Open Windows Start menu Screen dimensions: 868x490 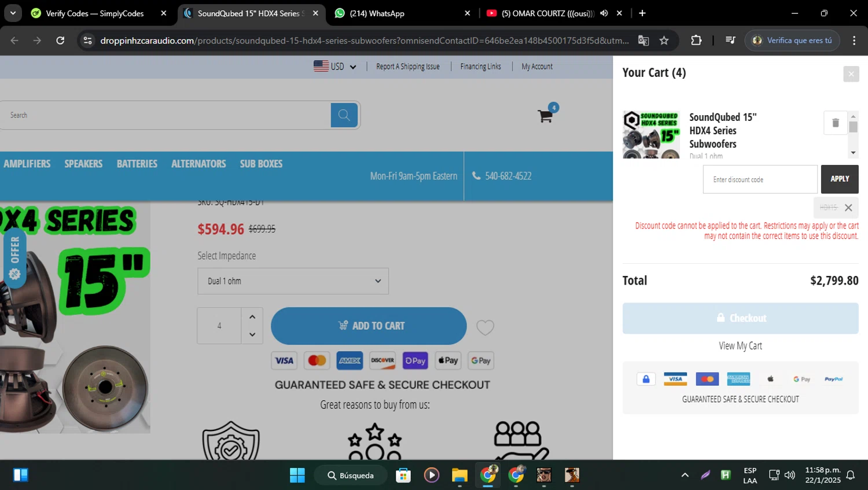[297, 476]
